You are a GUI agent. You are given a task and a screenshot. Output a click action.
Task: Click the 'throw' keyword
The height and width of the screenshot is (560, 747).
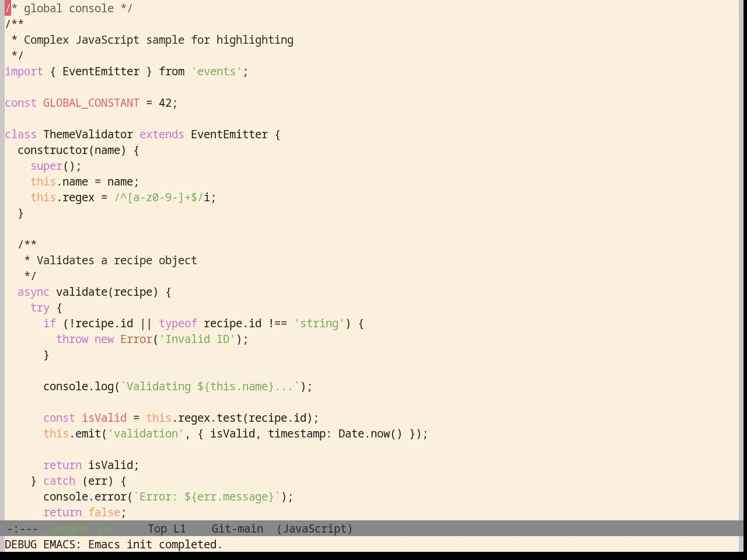[x=72, y=339]
